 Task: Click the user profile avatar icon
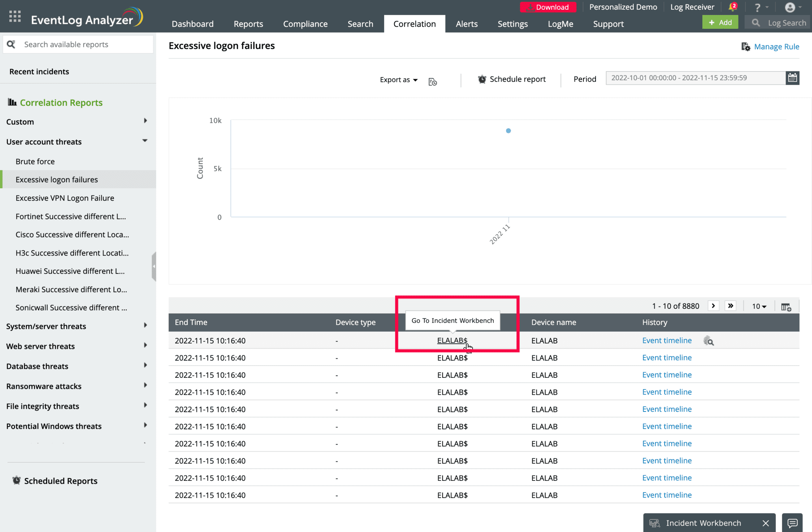[790, 7]
